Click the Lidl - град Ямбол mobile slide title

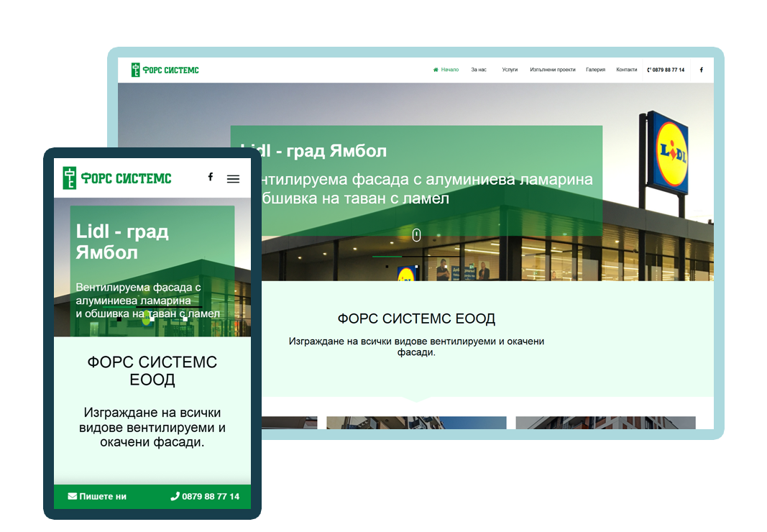tap(122, 242)
